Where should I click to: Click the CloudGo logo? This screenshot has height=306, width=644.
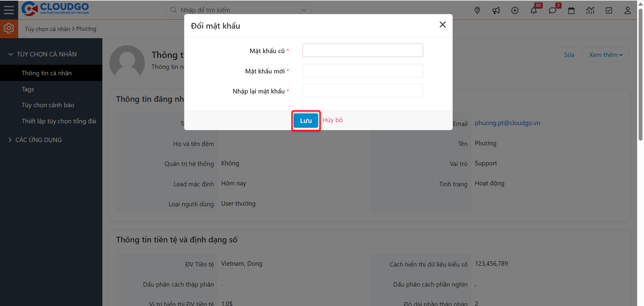[x=56, y=9]
